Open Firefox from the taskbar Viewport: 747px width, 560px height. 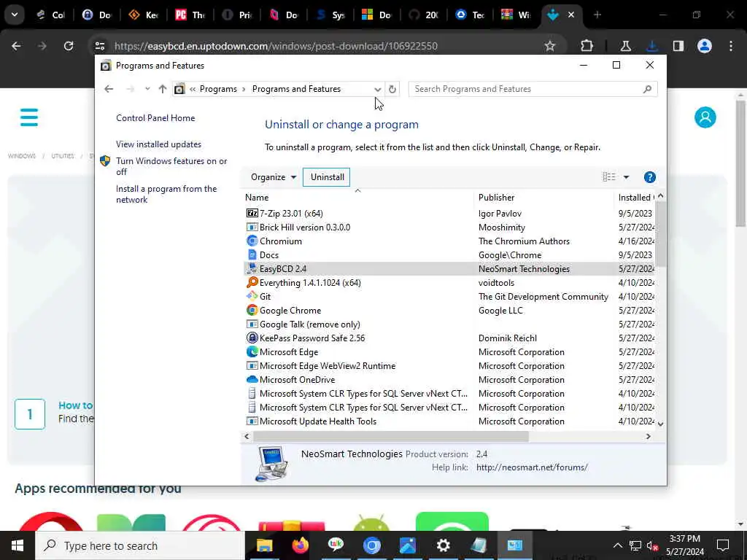[300, 545]
